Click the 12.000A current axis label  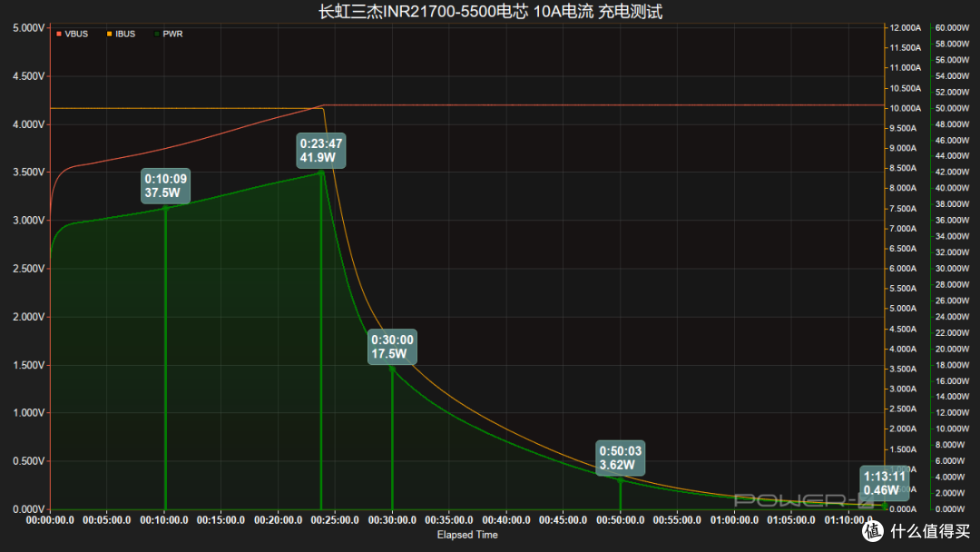tap(906, 28)
